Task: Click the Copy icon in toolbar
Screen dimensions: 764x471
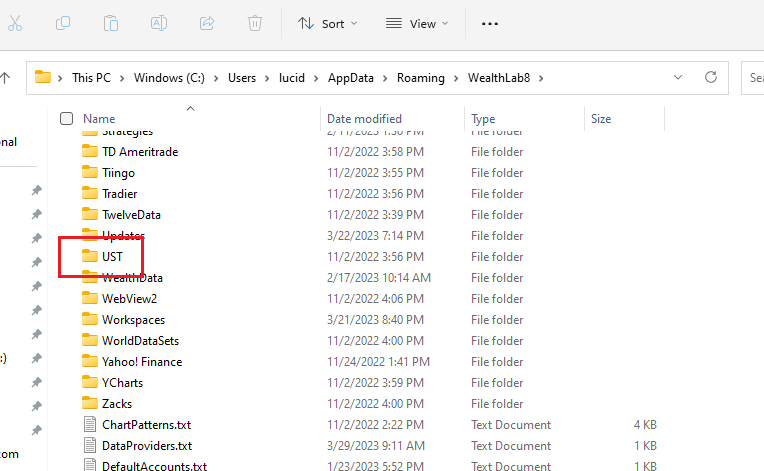Action: tap(63, 23)
